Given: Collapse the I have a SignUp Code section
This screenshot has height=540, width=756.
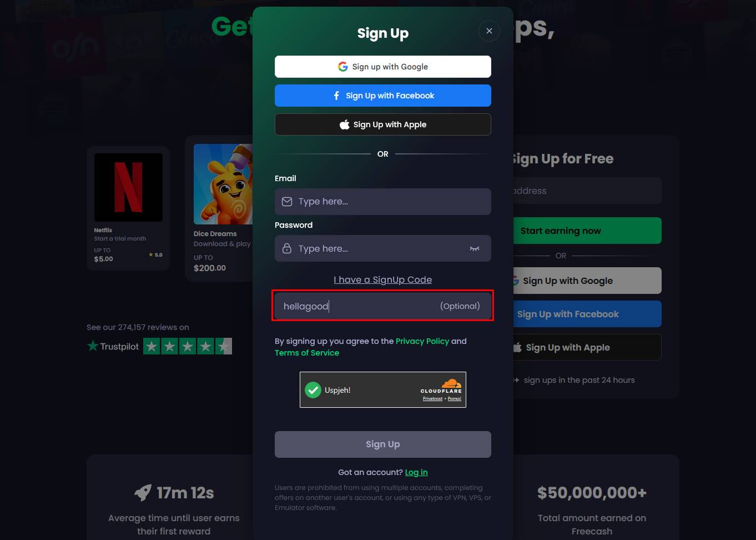Looking at the screenshot, I should point(383,279).
